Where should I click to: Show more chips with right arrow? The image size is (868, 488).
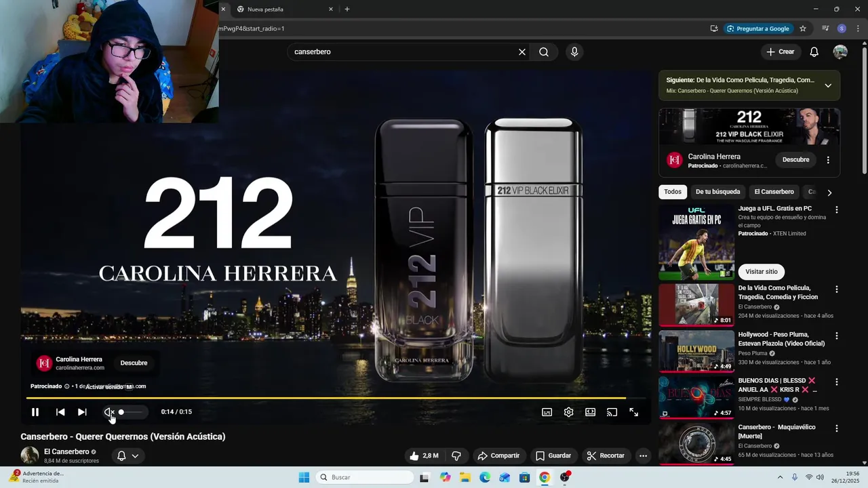[x=829, y=192]
